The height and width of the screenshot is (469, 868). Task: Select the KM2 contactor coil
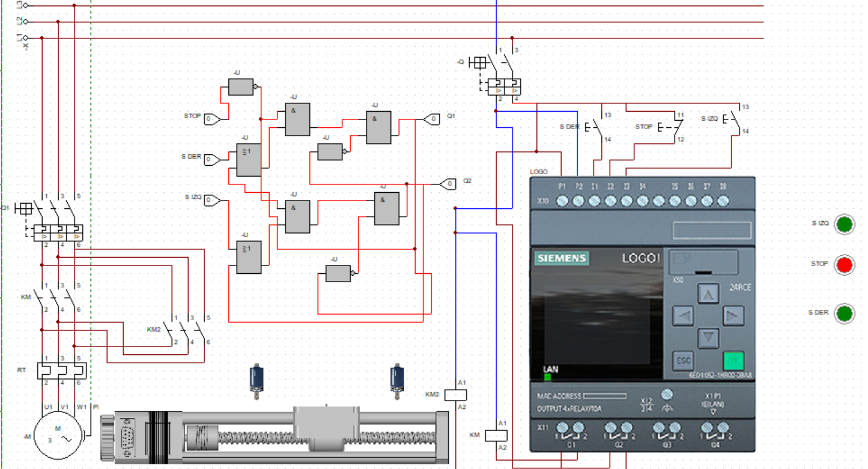tap(455, 395)
